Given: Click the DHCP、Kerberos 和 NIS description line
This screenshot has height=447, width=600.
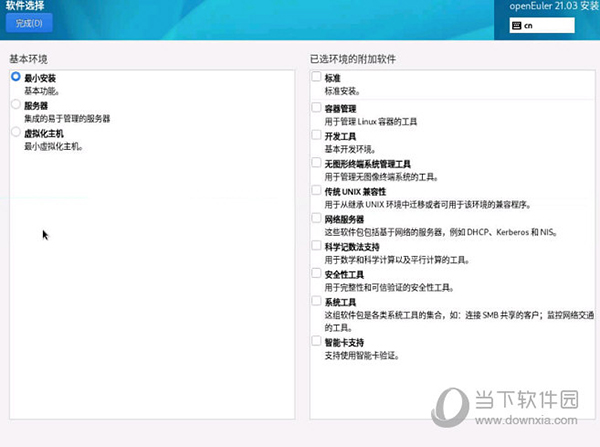Looking at the screenshot, I should point(441,232).
